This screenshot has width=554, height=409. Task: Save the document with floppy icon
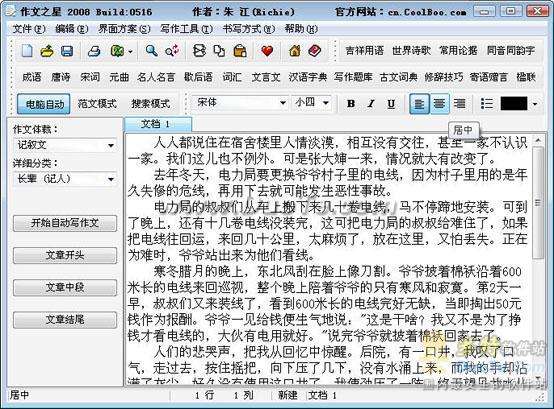pyautogui.click(x=67, y=51)
